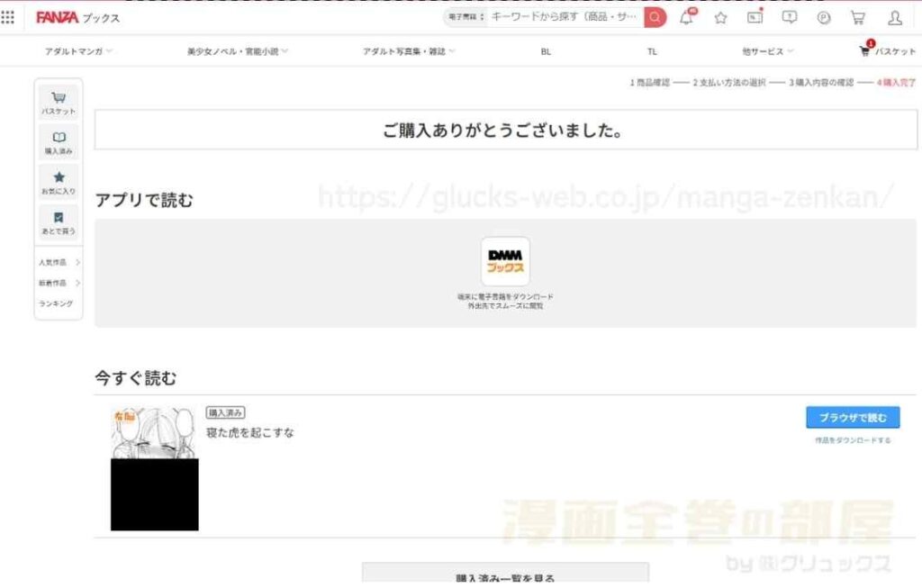
Task: Click step 2 支払い方法の選択
Action: tap(729, 83)
